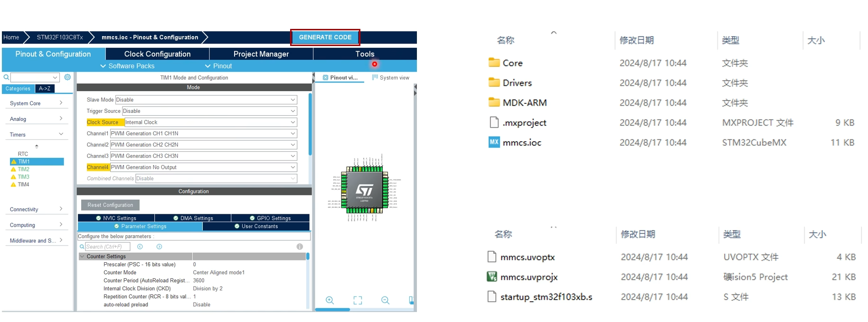Image resolution: width=868 pixels, height=322 pixels.
Task: Select TIM2 timer item
Action: [x=23, y=169]
